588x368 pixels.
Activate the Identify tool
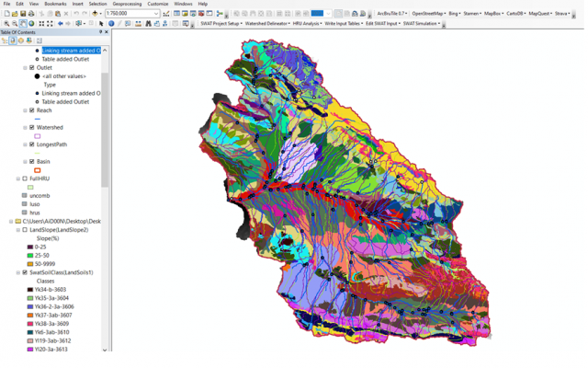pyautogui.click(x=111, y=23)
